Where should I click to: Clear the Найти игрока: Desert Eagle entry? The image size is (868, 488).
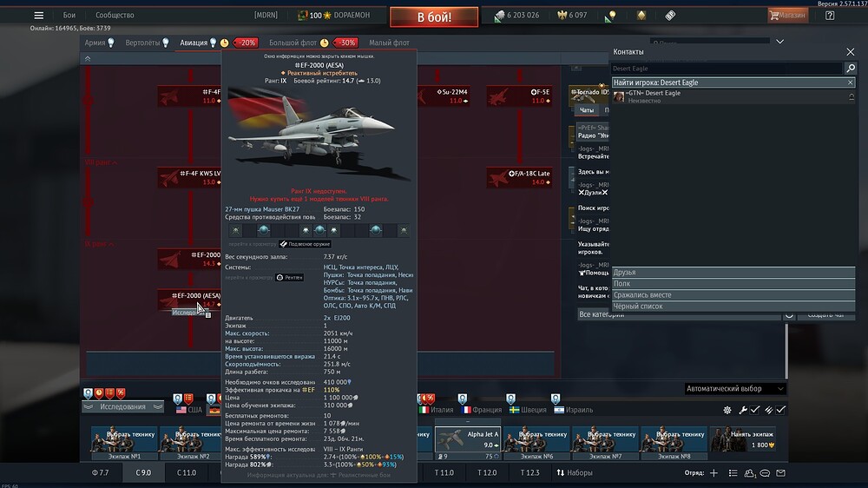[851, 82]
